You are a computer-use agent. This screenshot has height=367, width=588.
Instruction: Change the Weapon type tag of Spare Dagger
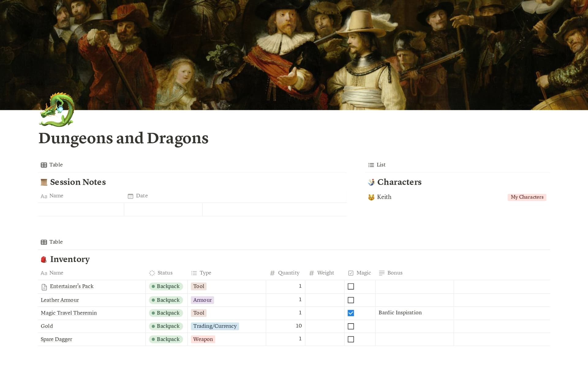click(203, 339)
